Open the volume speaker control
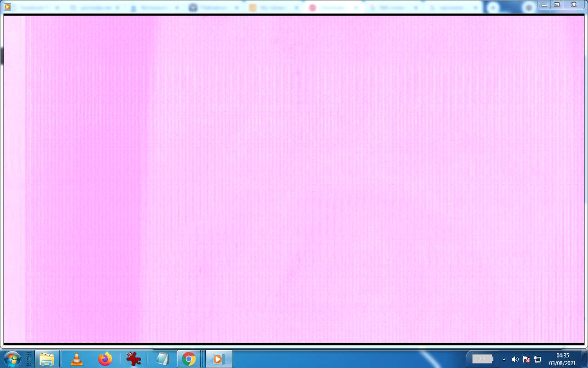This screenshot has height=368, width=588. [515, 359]
